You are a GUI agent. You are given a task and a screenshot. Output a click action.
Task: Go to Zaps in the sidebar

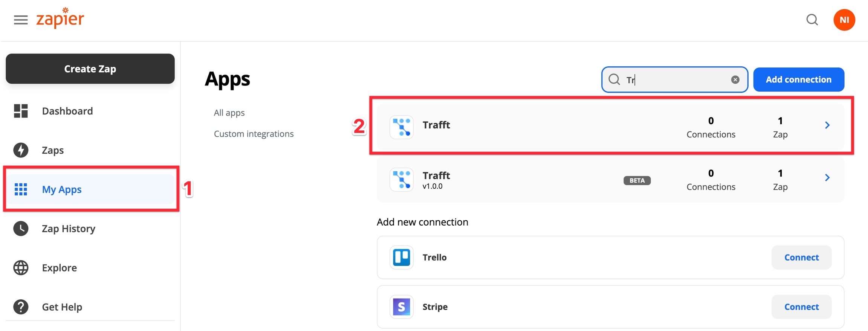pyautogui.click(x=53, y=150)
